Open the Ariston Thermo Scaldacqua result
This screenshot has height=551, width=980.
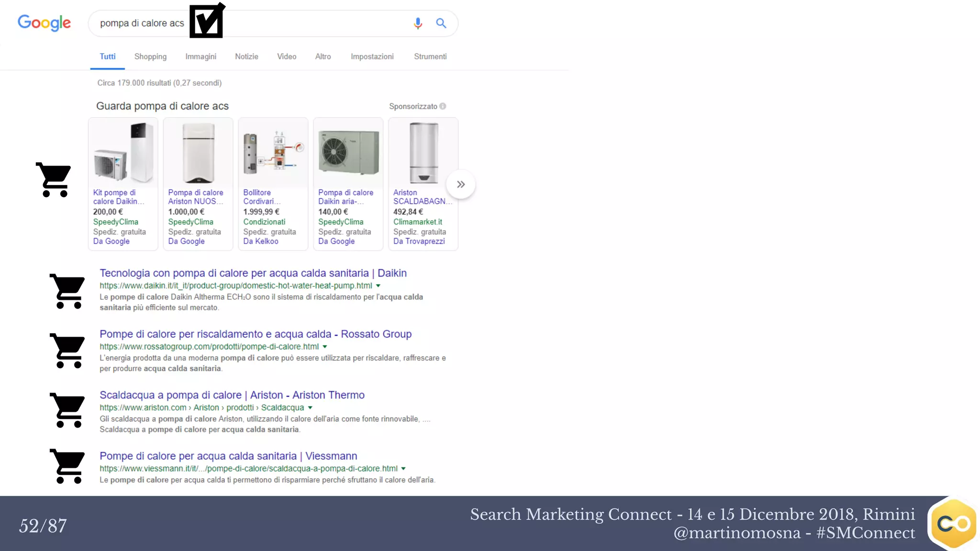click(232, 395)
